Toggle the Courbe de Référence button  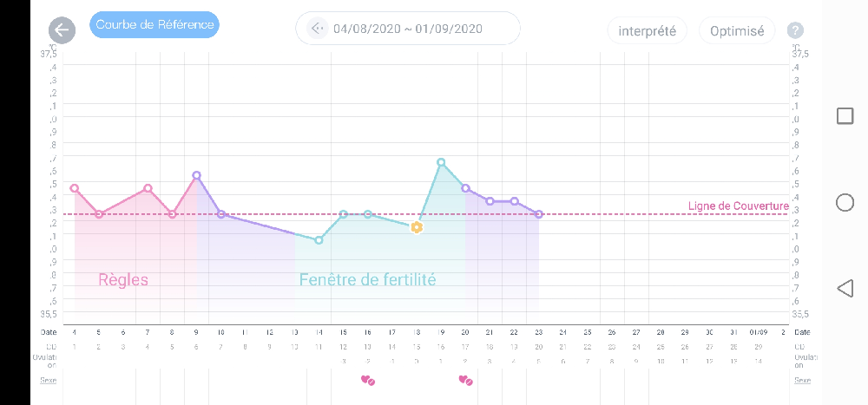pyautogui.click(x=155, y=25)
